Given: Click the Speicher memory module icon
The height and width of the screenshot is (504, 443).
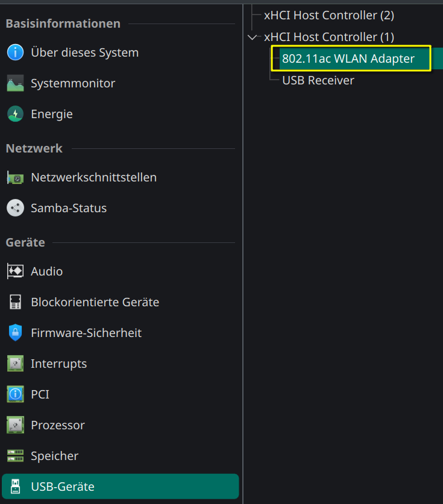Looking at the screenshot, I should [15, 456].
